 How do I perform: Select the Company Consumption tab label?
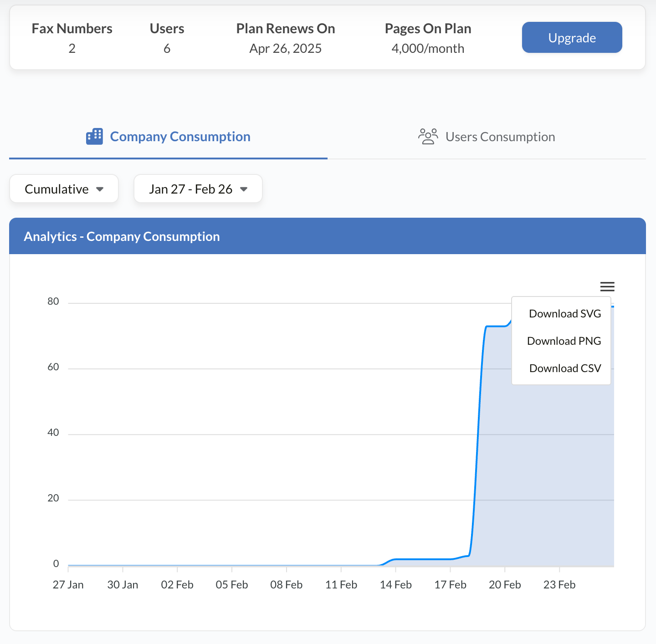point(180,137)
